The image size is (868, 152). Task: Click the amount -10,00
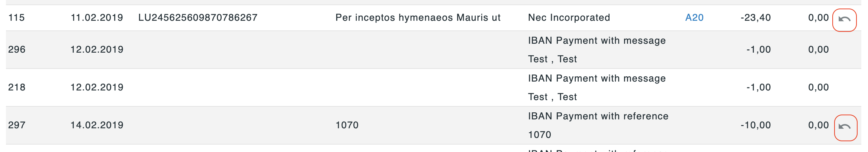click(756, 125)
